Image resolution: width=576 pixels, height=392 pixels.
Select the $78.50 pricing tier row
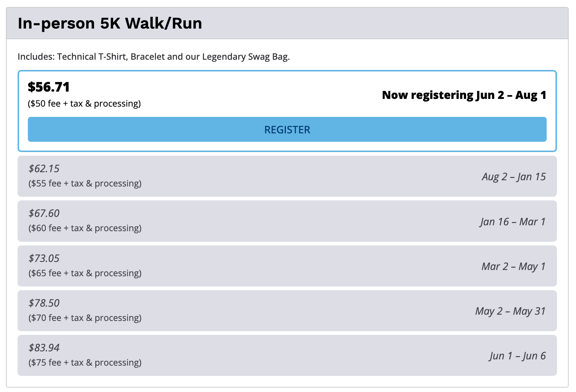(x=287, y=311)
